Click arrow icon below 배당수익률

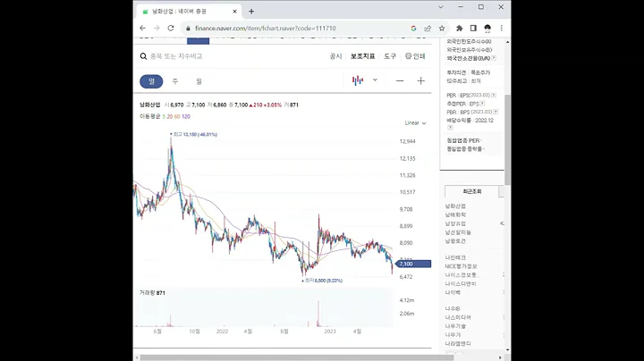click(450, 128)
